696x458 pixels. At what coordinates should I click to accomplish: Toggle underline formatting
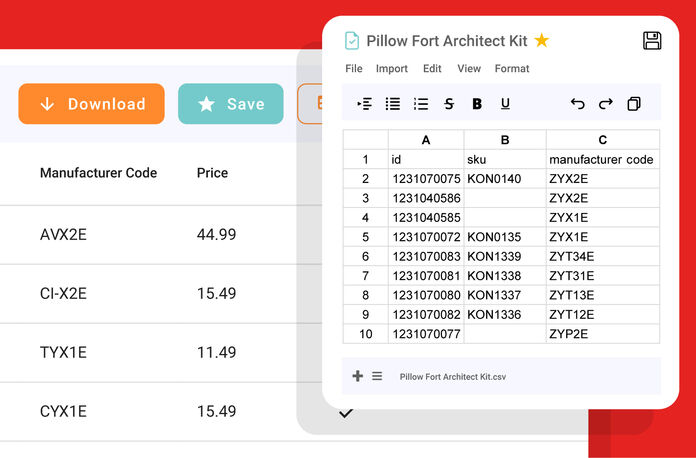(505, 103)
